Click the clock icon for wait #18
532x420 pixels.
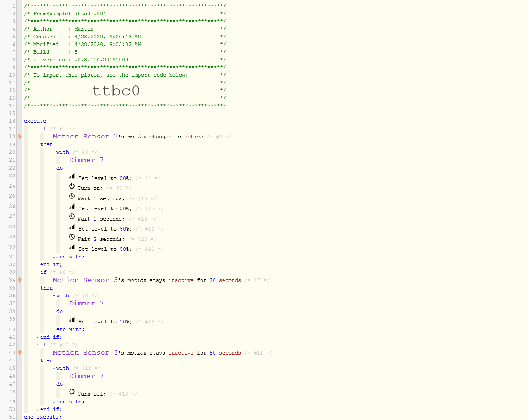point(72,216)
